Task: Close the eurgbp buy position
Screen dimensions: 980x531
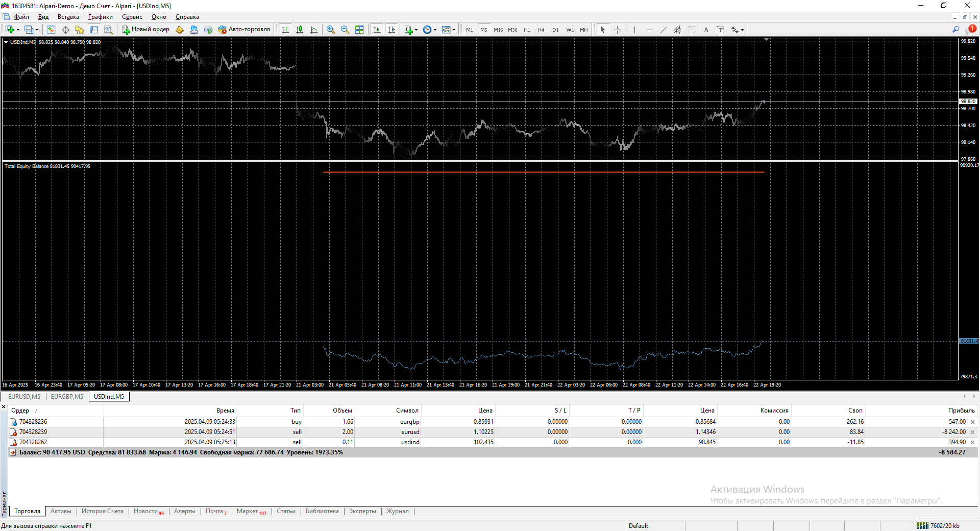Action: click(972, 422)
